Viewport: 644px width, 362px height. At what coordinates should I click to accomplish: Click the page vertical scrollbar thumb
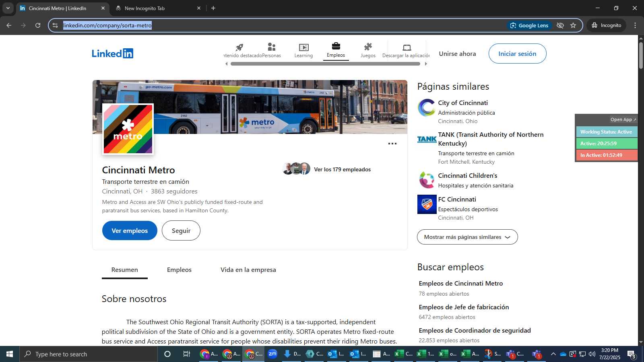(641, 55)
